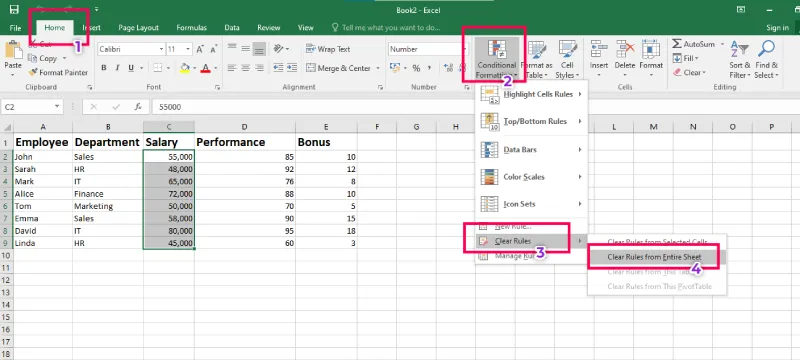Viewport: 800px width, 360px height.
Task: Open the borders button in Font group
Action: point(158,68)
